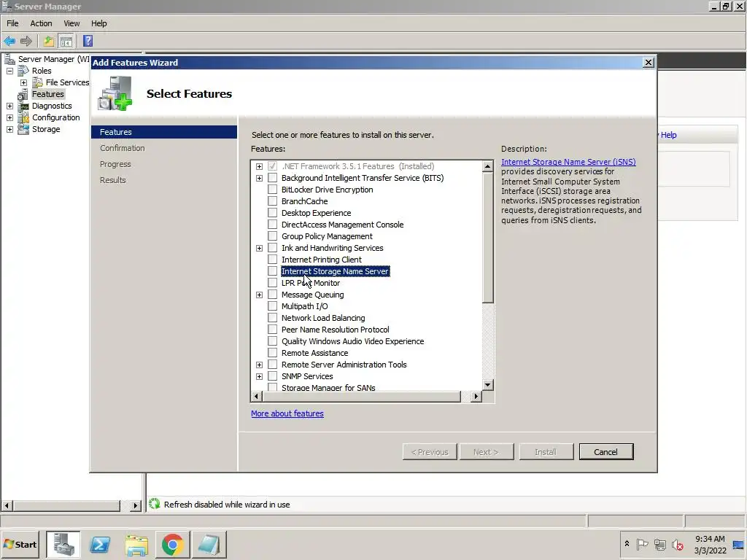The image size is (747, 560).
Task: Enable the BranchCache feature checkbox
Action: point(273,201)
